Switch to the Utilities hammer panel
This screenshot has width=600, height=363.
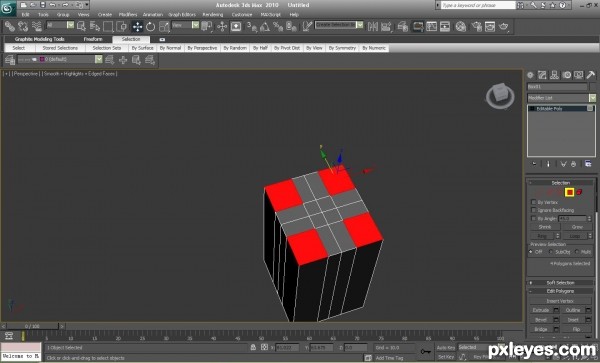click(x=590, y=75)
